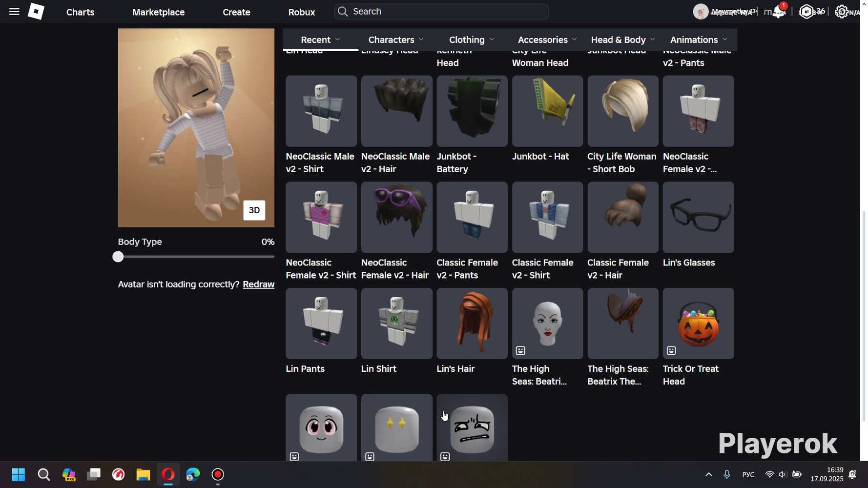
Task: Switch to the Recent tab
Action: pyautogui.click(x=321, y=40)
